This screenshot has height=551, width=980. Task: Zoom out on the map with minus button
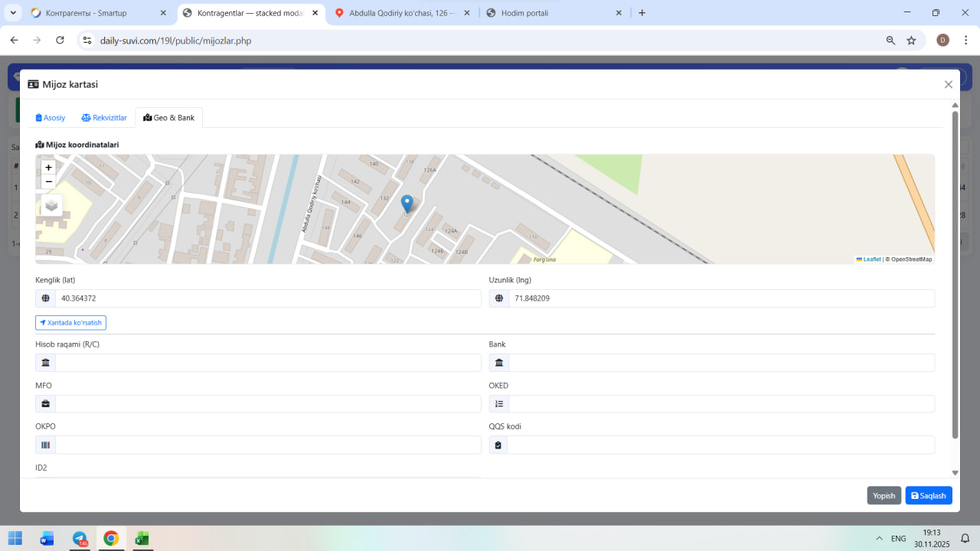49,182
